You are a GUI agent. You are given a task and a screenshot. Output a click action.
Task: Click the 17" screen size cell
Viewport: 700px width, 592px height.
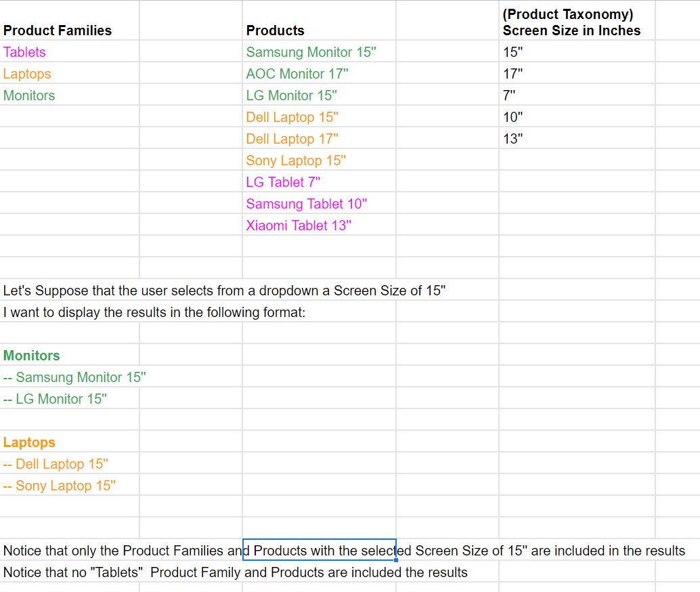(x=577, y=73)
